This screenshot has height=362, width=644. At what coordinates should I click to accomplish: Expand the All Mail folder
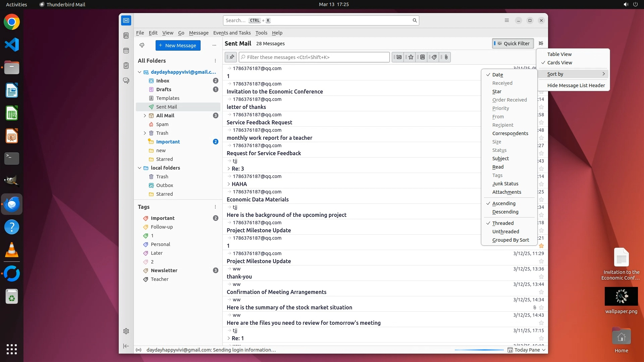(x=145, y=116)
